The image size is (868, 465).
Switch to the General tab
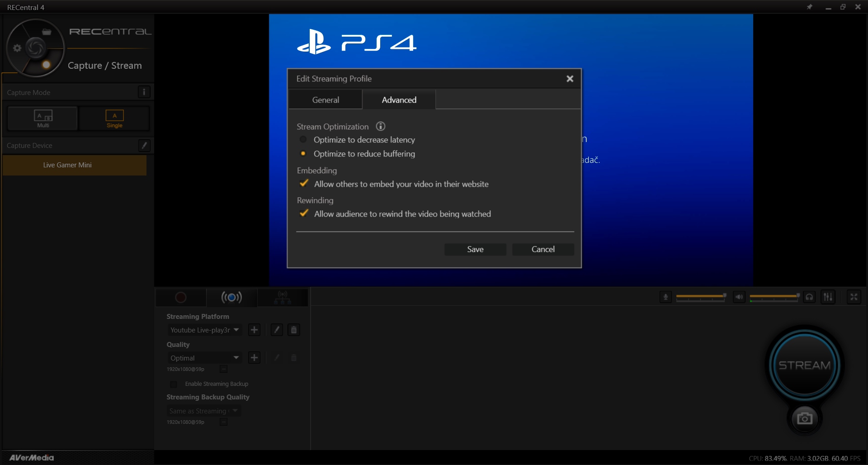[325, 100]
